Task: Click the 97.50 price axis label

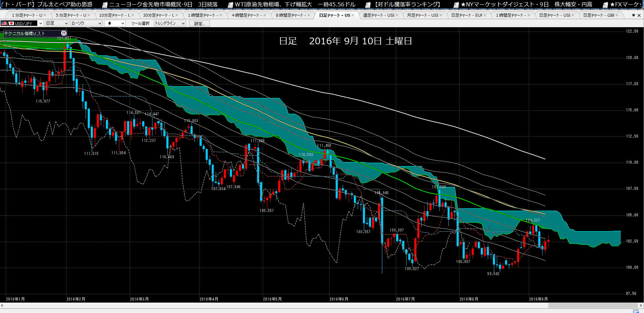Action: click(x=631, y=294)
